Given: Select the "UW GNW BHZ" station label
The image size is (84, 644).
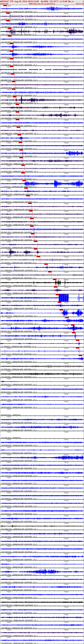Looking at the screenshot, I should tap(6, 118).
